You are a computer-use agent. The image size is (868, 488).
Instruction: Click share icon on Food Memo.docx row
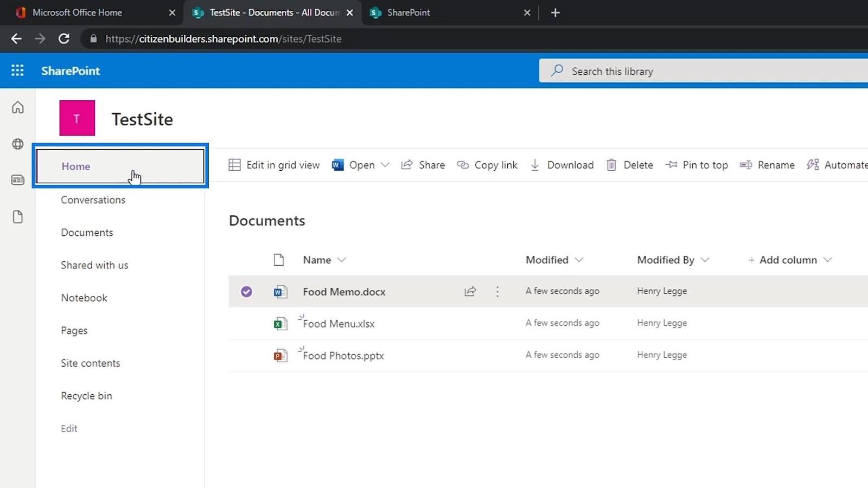(x=470, y=292)
